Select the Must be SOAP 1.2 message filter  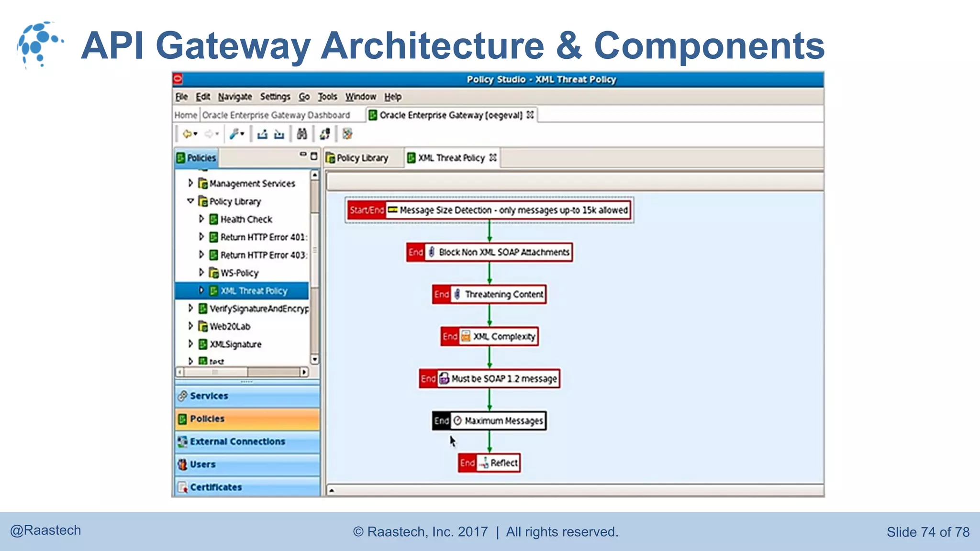click(489, 379)
